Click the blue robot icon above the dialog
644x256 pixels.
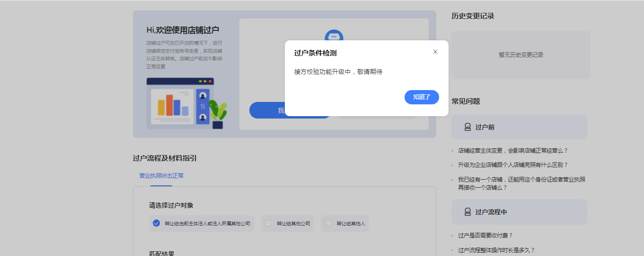click(334, 35)
